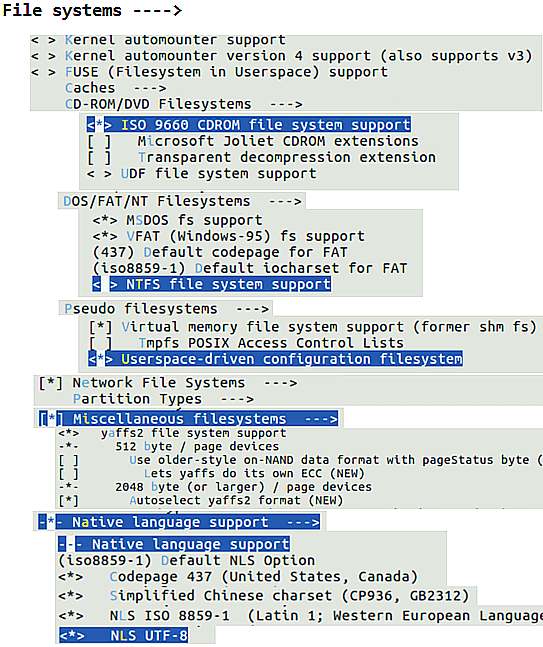Image resolution: width=543 pixels, height=647 pixels.
Task: Open Pseudo filesystems submenu
Action: tap(166, 309)
